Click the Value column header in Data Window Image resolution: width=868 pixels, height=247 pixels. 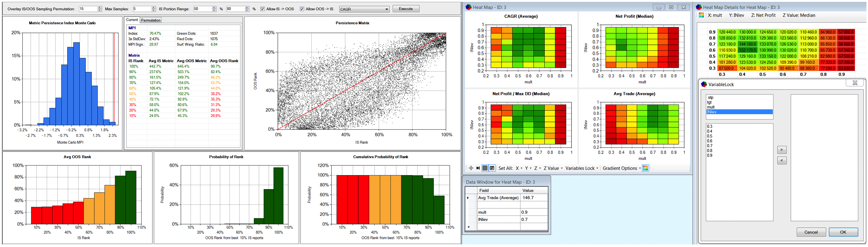point(534,190)
